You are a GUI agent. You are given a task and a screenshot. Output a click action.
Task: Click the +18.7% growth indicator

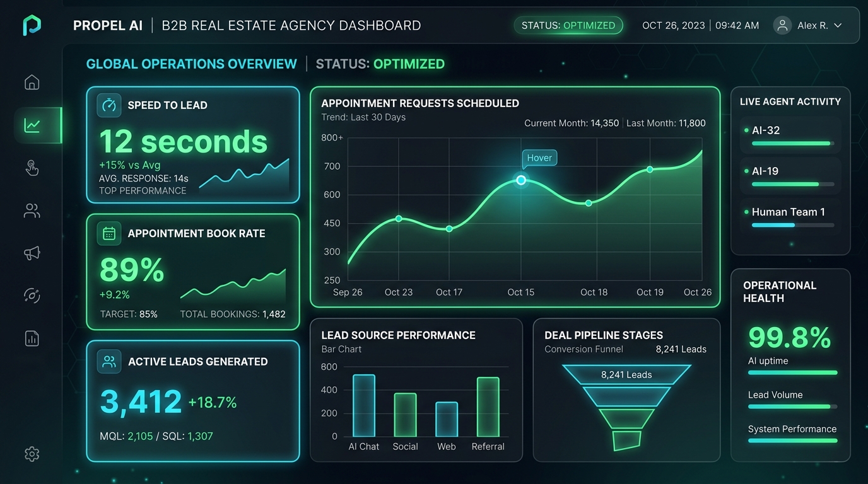[213, 403]
